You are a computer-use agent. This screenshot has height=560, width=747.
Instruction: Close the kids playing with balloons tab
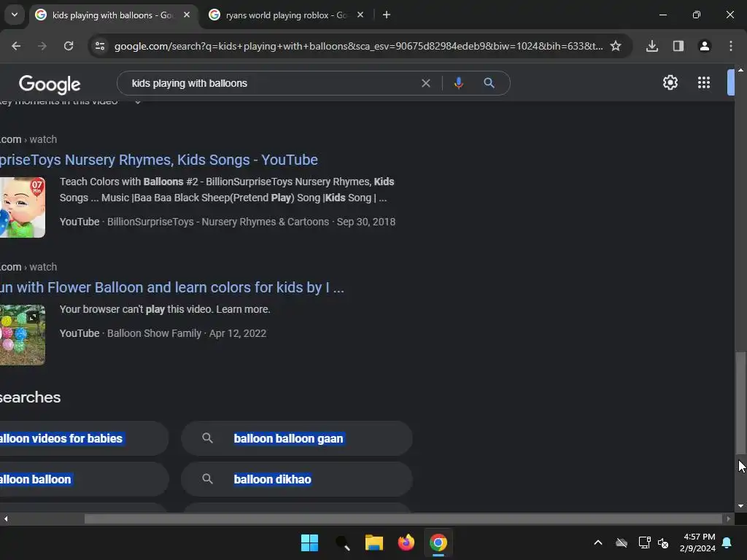click(x=187, y=15)
